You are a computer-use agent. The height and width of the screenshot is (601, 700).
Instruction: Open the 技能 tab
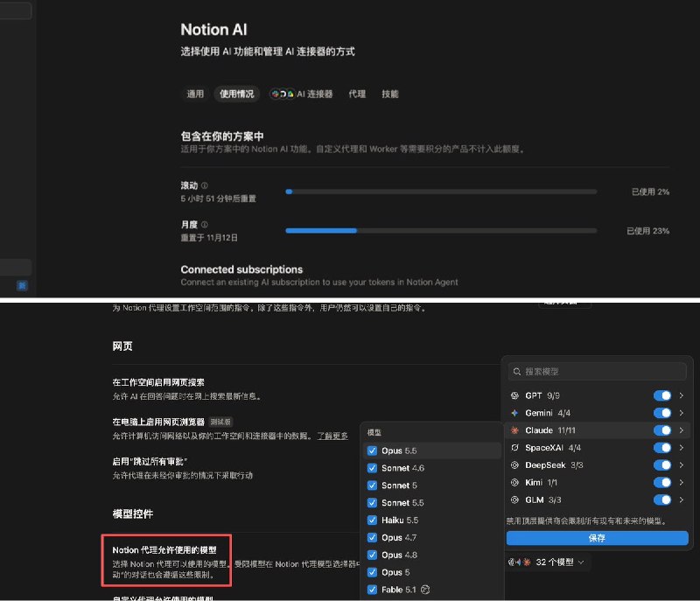coord(390,94)
